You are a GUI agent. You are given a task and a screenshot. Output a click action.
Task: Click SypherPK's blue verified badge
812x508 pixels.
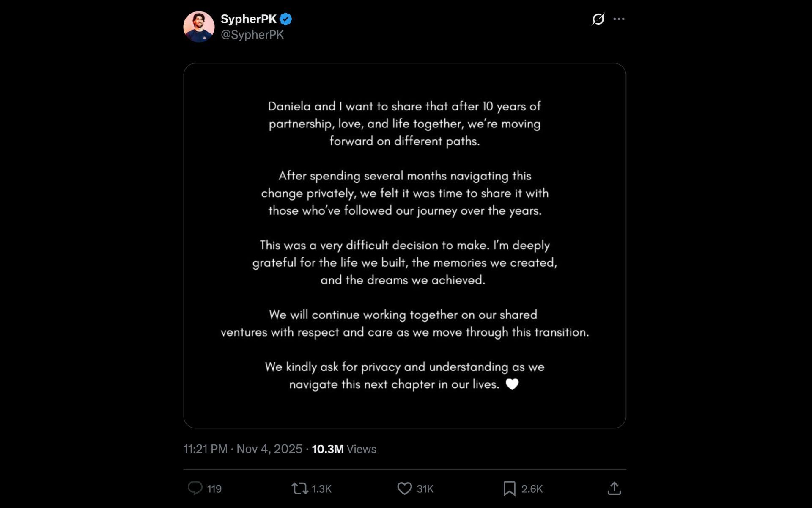287,18
